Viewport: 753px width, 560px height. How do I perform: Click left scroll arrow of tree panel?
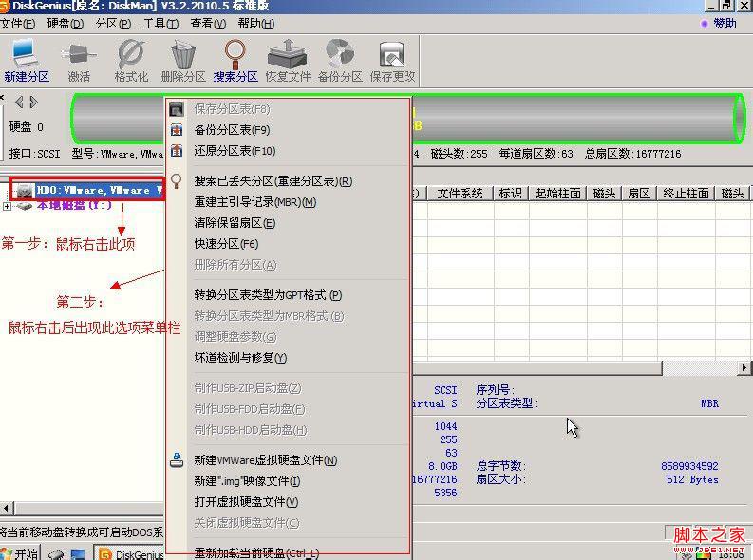[x=7, y=508]
